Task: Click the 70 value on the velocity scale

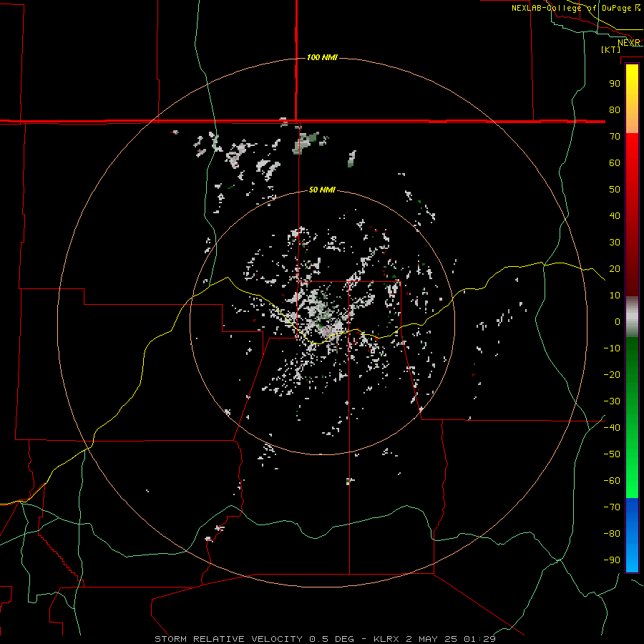Action: (x=615, y=137)
